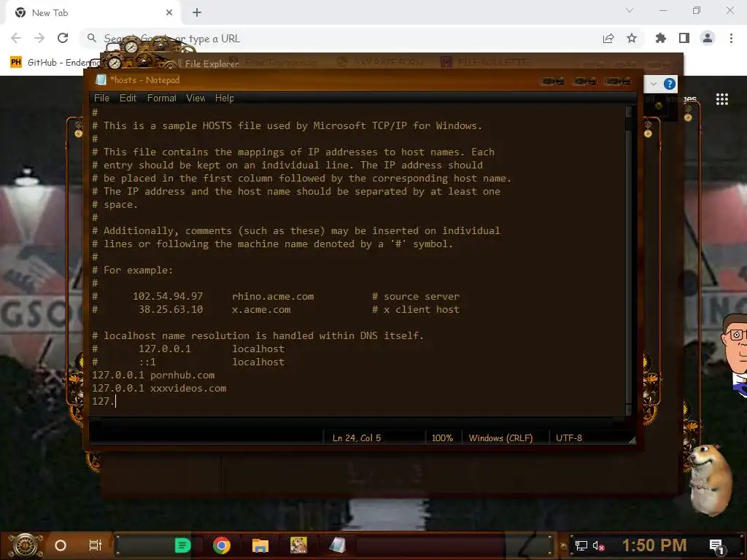Click muted volume tray icon
This screenshot has height=560, width=747.
(598, 545)
